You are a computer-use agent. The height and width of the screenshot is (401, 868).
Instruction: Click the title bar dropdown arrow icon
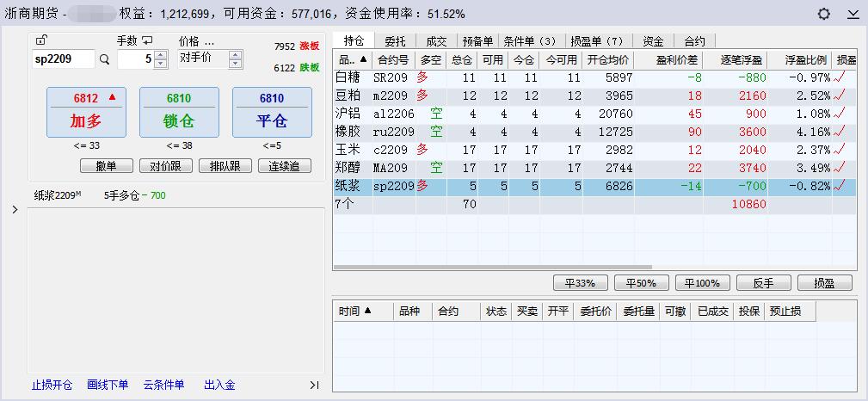point(852,14)
